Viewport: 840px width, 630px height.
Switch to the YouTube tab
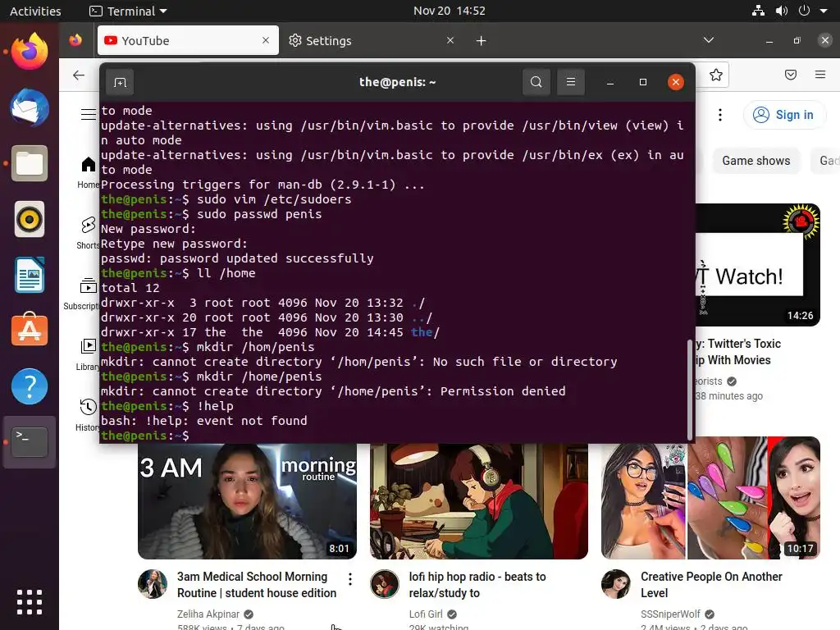click(x=188, y=40)
